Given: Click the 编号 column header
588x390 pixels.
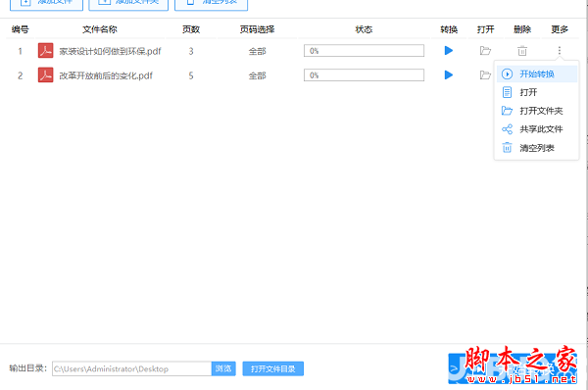Looking at the screenshot, I should click(x=21, y=29).
